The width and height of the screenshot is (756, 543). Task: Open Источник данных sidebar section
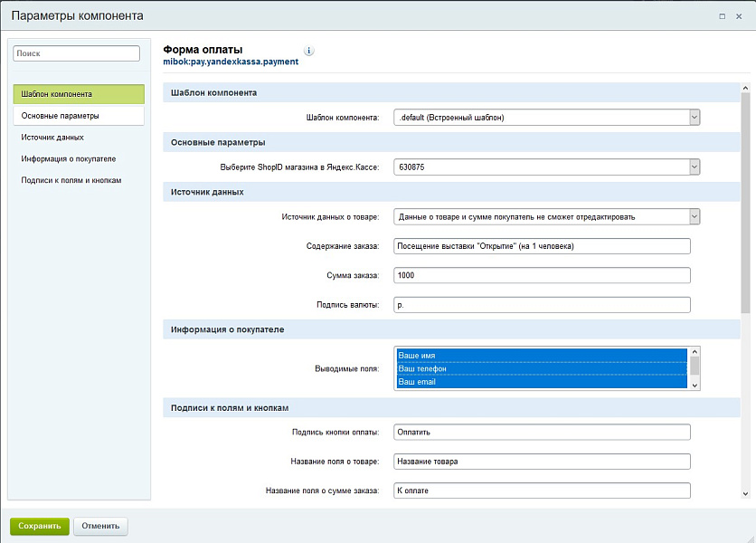78,138
